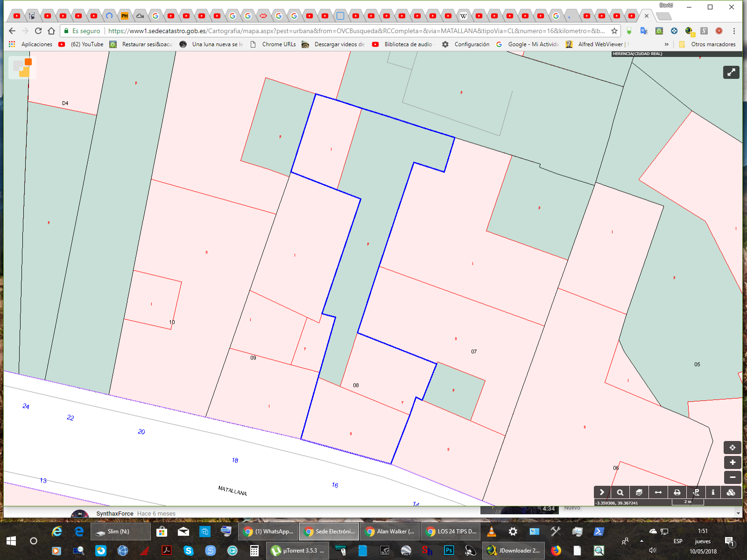747x560 pixels.
Task: Open the map layers panel
Action: 639,492
